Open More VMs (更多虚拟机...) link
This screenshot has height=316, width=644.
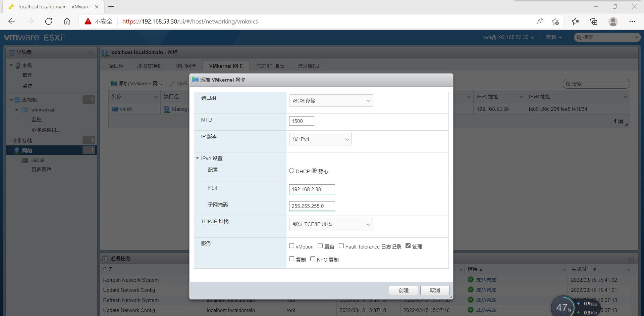click(46, 130)
